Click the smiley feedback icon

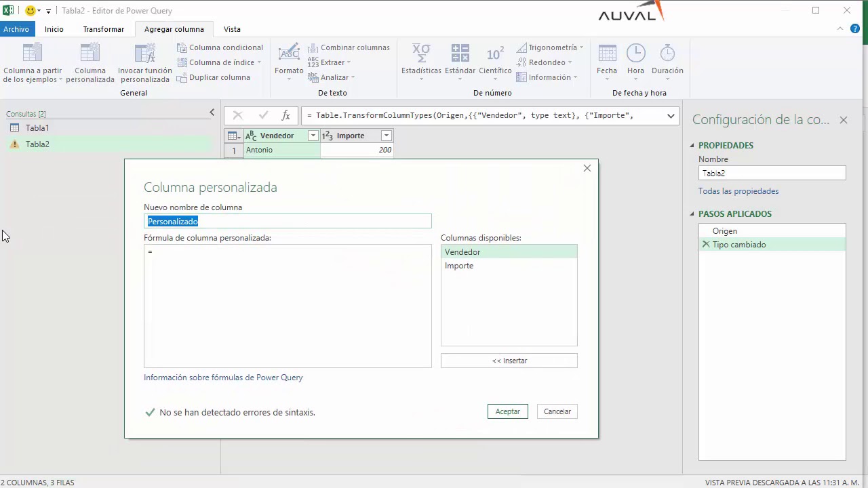(x=30, y=10)
